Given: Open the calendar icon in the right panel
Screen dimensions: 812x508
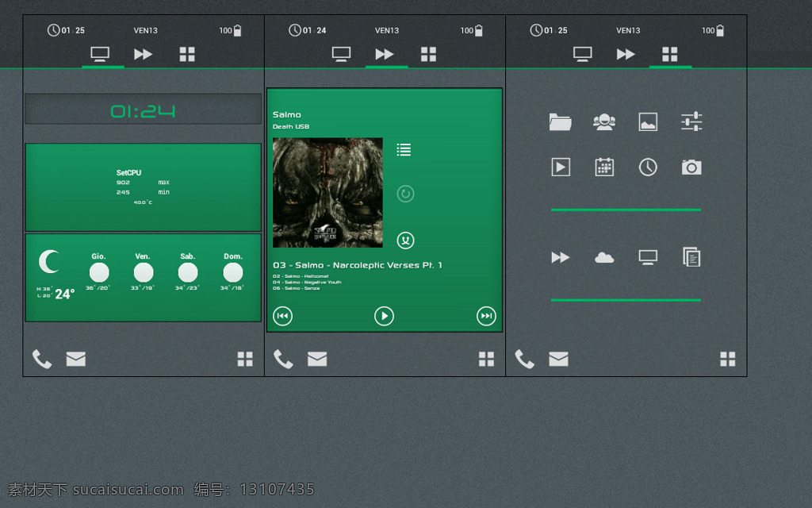Looking at the screenshot, I should click(x=604, y=167).
